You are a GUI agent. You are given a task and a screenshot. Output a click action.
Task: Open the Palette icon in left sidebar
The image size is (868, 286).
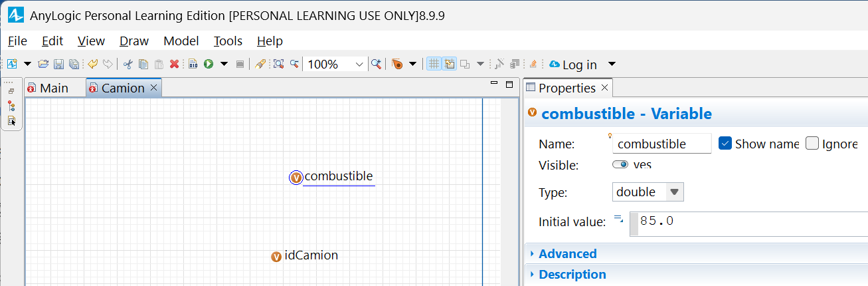[x=11, y=121]
